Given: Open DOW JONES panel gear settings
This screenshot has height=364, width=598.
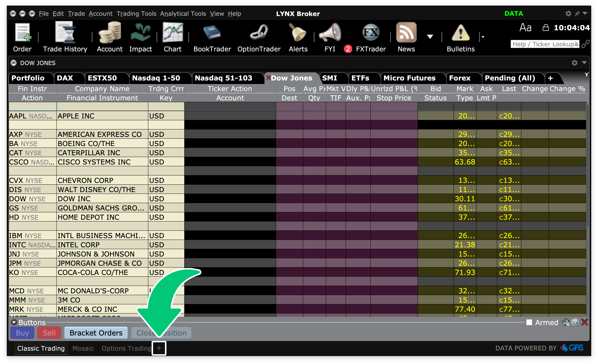Looking at the screenshot, I should click(575, 63).
